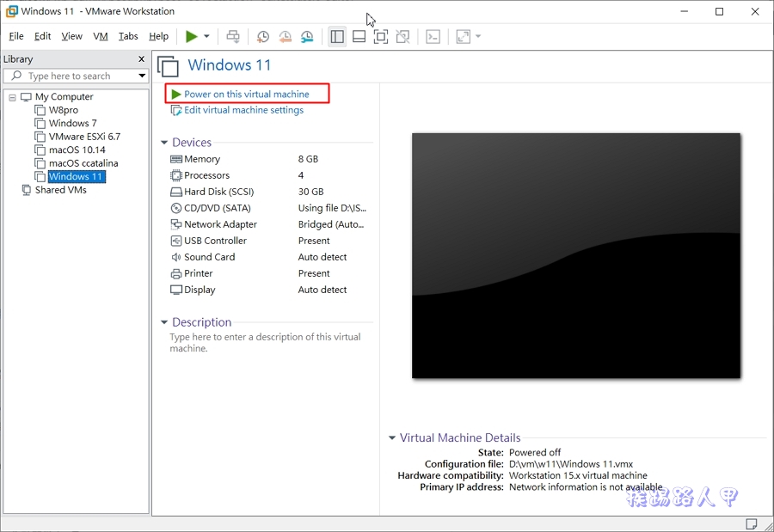
Task: Toggle Unity mode
Action: [x=402, y=36]
